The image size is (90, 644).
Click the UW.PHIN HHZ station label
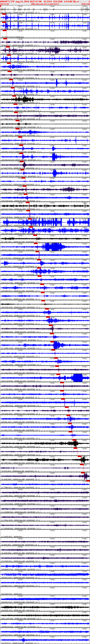pos(20,307)
